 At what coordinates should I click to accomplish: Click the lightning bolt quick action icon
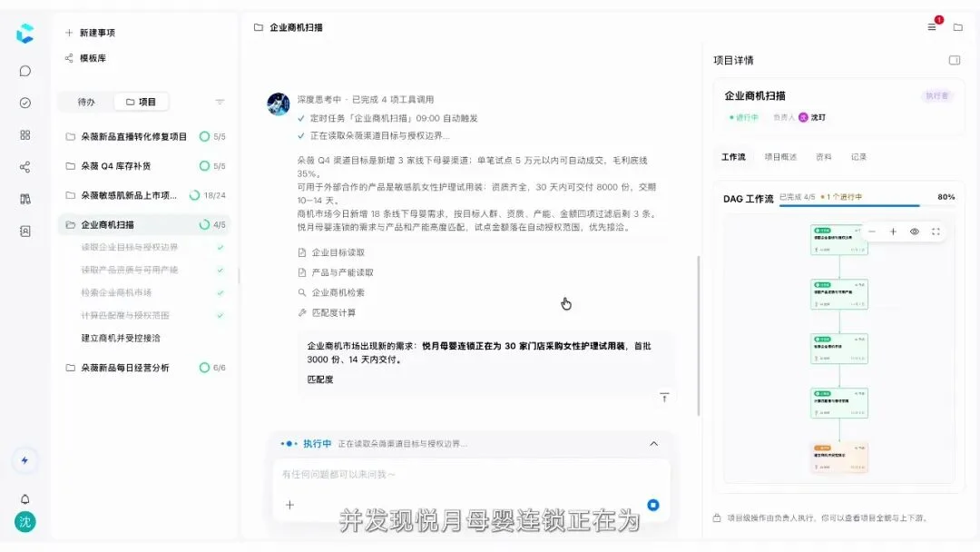(x=25, y=460)
